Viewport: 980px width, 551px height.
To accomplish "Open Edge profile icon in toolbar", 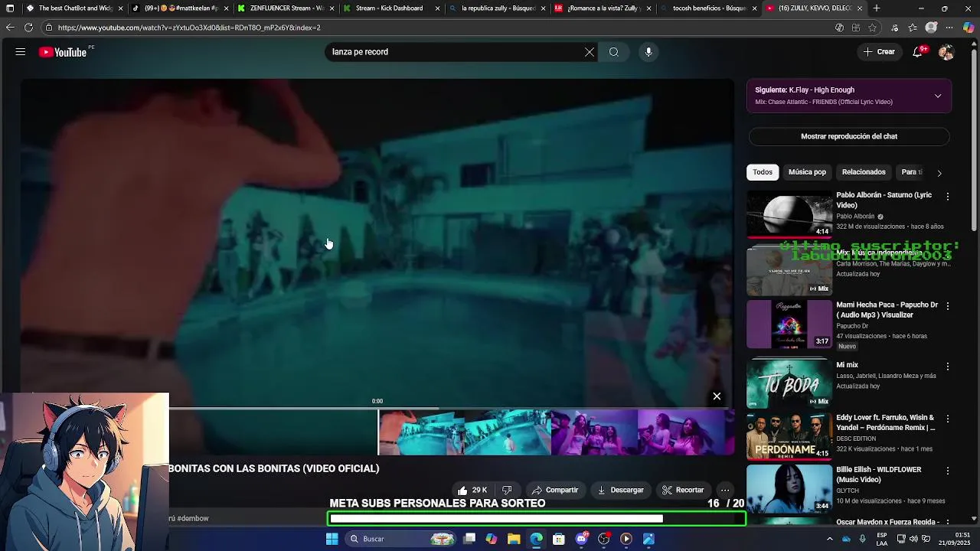I will pyautogui.click(x=931, y=28).
